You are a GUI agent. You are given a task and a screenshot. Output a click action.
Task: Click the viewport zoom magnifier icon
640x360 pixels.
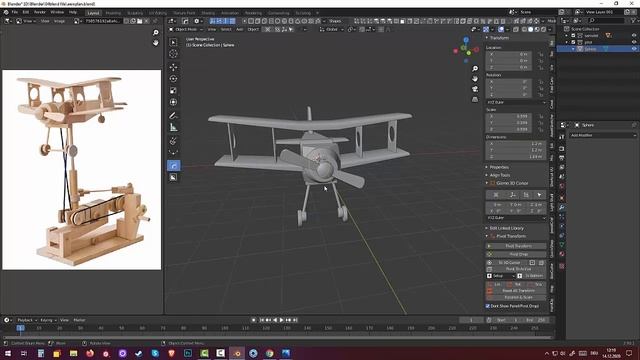coord(475,69)
